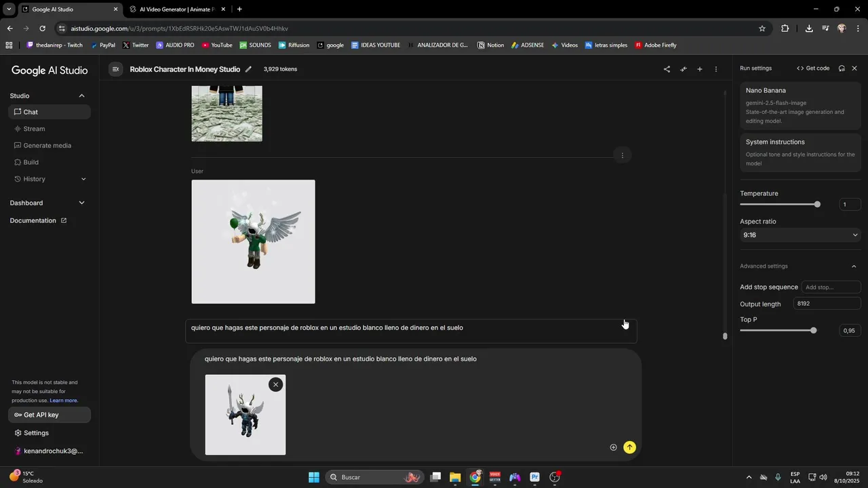
Task: Click the reset settings icon beside Get code
Action: click(842, 68)
